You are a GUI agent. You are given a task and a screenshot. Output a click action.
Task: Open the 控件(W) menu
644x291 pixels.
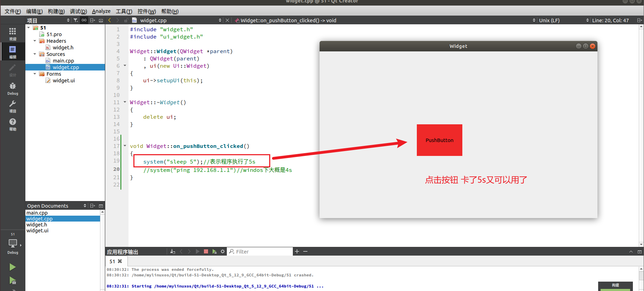pyautogui.click(x=147, y=11)
